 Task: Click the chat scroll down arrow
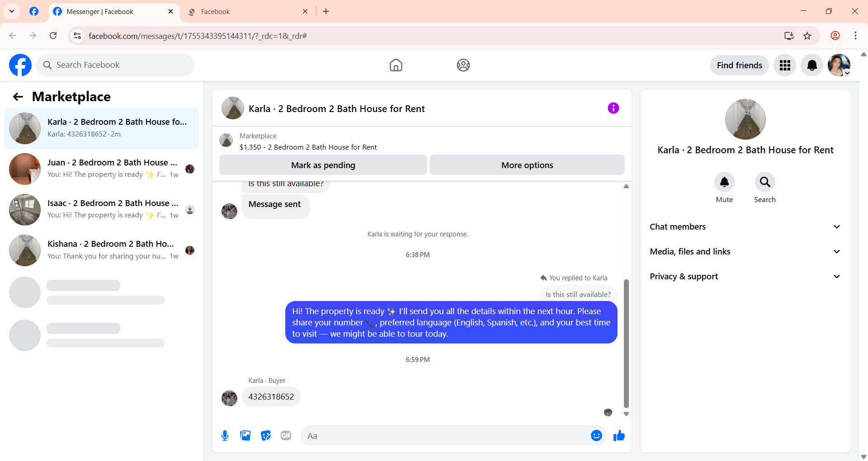(x=626, y=414)
